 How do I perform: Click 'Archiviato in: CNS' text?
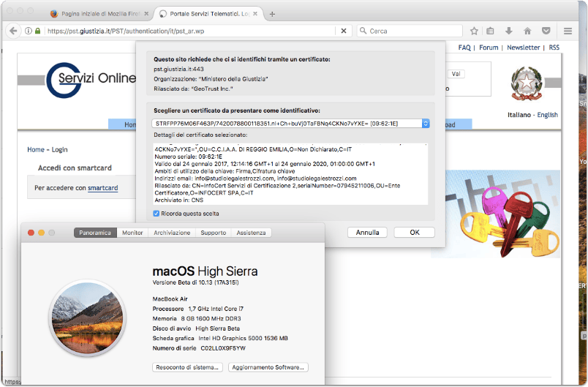coord(179,200)
